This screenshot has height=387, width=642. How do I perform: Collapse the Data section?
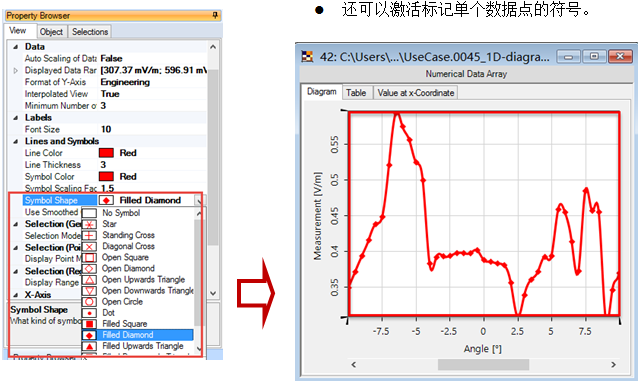(16, 47)
